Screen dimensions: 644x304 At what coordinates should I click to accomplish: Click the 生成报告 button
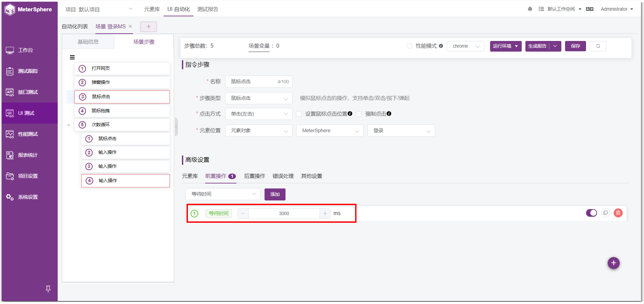click(537, 46)
